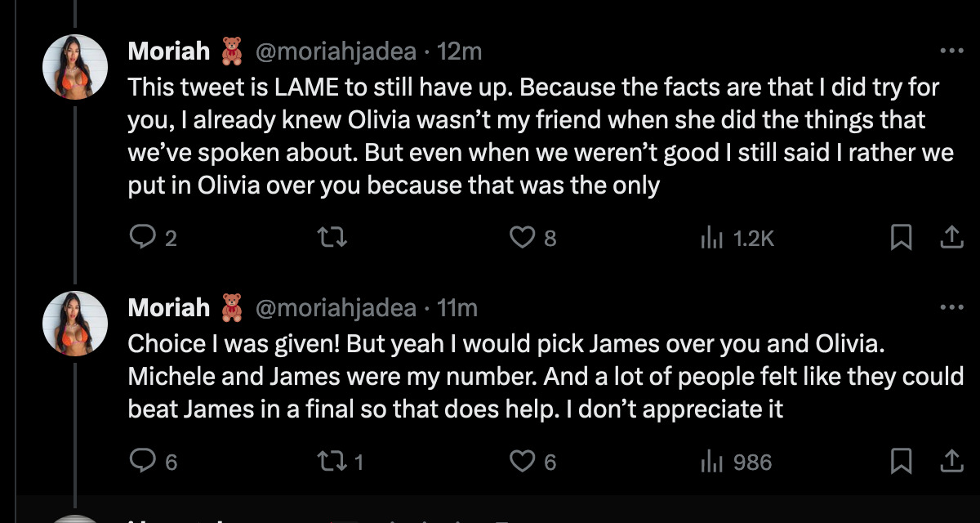Open reply on tweet with 6 comments
Viewport: 980px width, 523px height.
(154, 462)
